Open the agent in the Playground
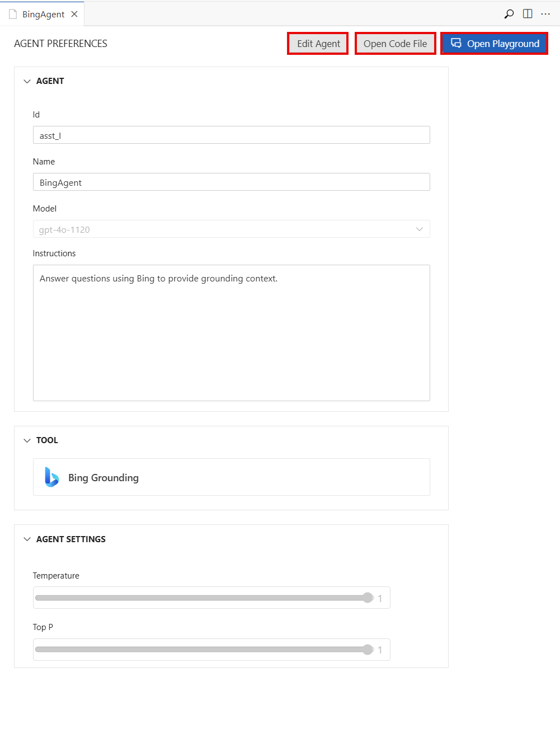This screenshot has width=560, height=733. (494, 43)
